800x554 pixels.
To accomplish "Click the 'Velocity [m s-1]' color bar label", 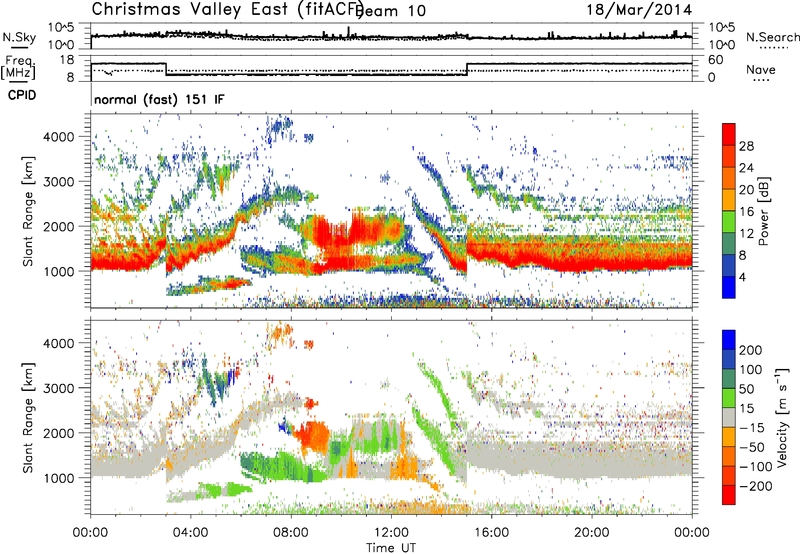I will click(782, 417).
